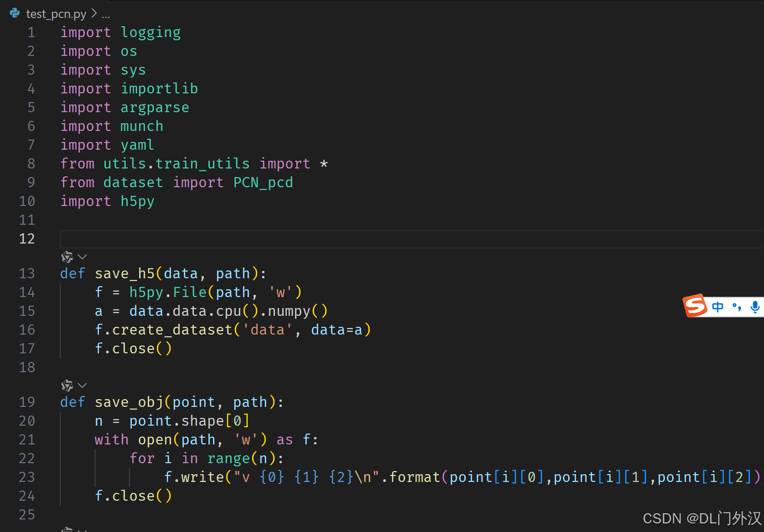764x532 pixels.
Task: Click line number 20 to select it
Action: pos(27,421)
